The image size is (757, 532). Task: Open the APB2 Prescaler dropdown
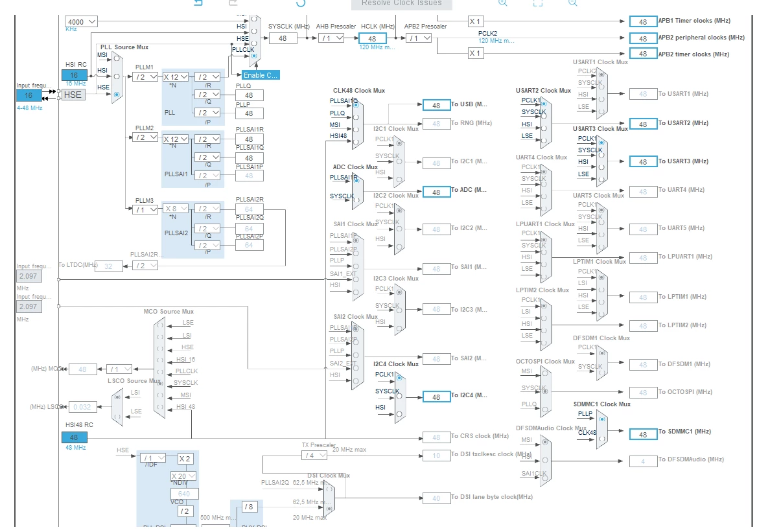click(419, 38)
